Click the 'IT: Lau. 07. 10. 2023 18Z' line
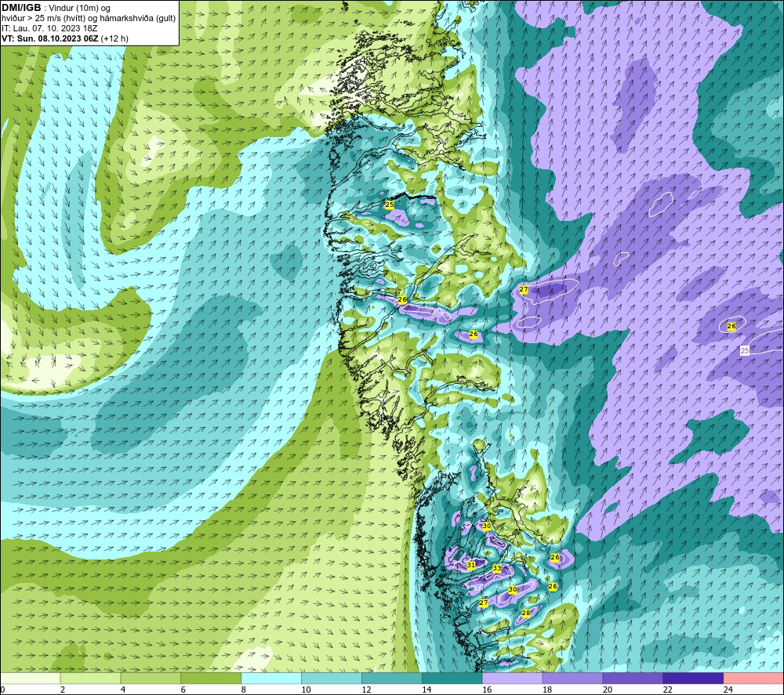 point(49,28)
